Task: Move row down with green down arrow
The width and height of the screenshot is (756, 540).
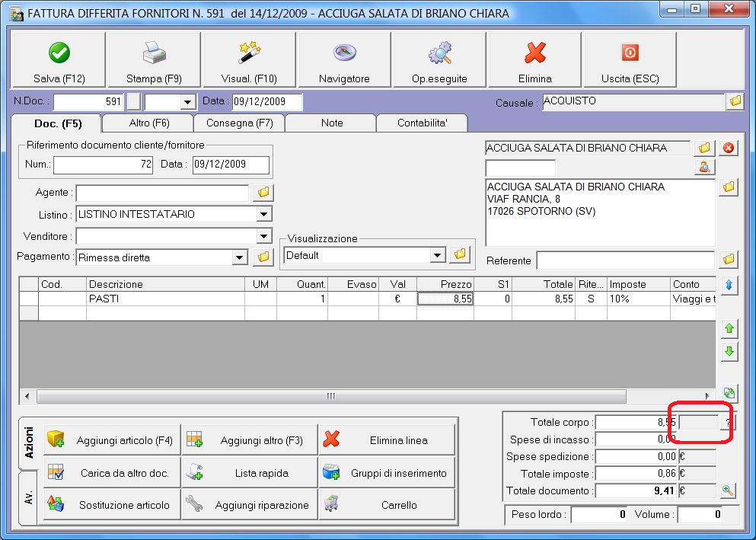Action: (729, 351)
